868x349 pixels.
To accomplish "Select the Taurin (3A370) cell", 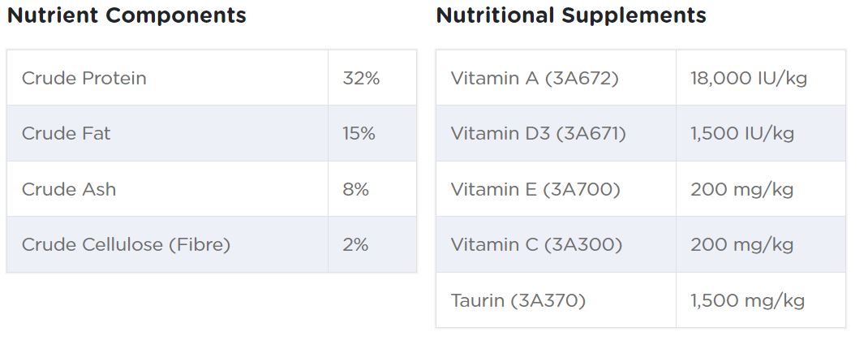I will click(x=518, y=300).
